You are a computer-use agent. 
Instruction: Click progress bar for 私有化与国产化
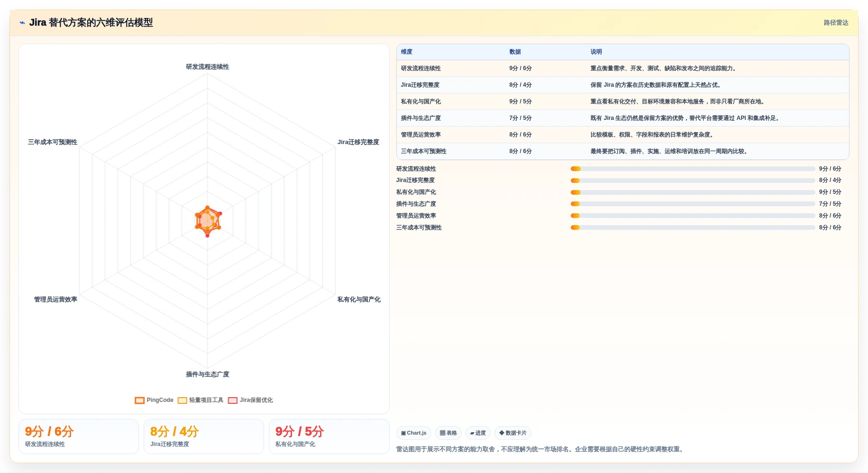click(x=693, y=192)
